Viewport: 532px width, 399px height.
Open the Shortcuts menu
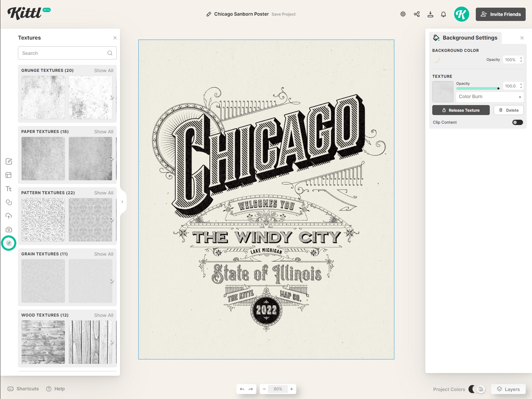click(x=23, y=389)
